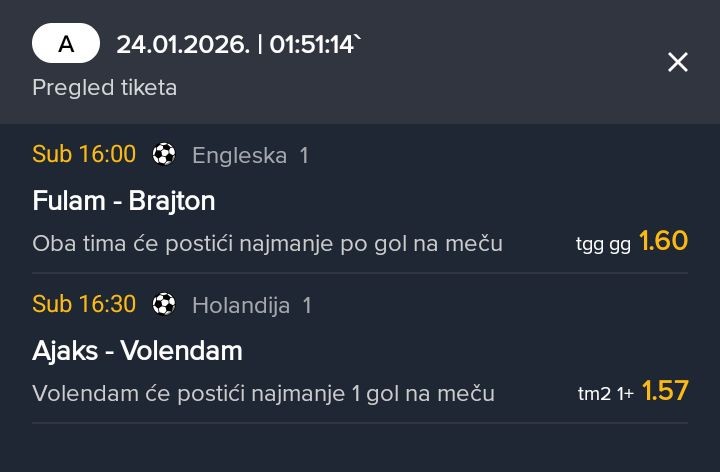Click the soccer ball icon beside Holandija
The height and width of the screenshot is (472, 720).
(x=164, y=304)
